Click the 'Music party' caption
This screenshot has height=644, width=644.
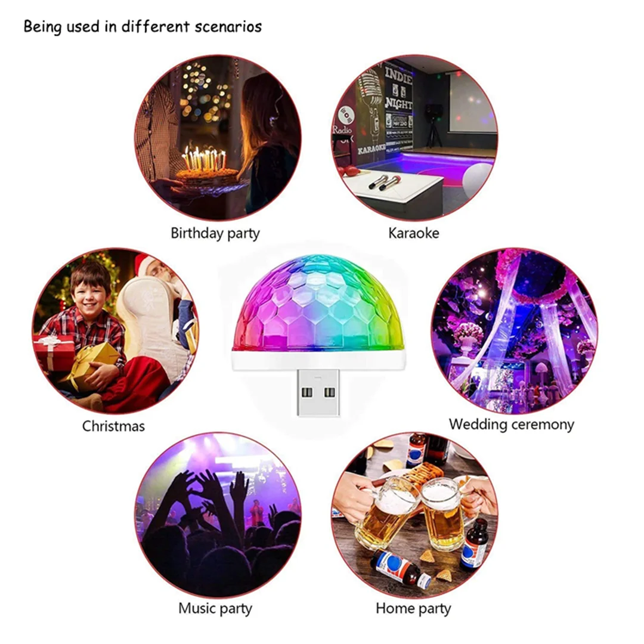215,609
